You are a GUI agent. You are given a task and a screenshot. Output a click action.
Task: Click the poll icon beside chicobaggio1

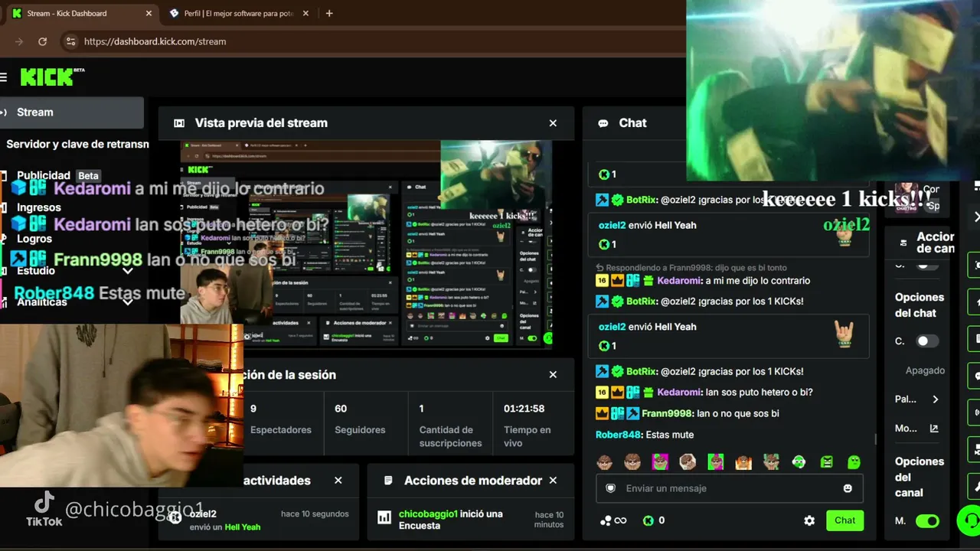coord(384,518)
